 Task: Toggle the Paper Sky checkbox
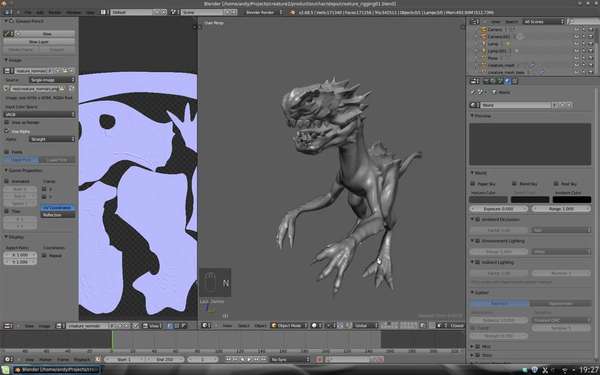pyautogui.click(x=473, y=184)
